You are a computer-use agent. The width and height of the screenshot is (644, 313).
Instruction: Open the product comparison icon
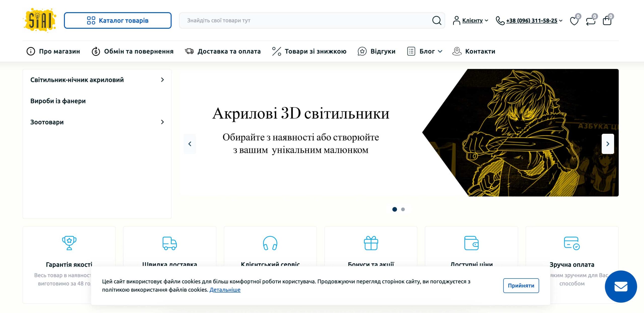590,21
